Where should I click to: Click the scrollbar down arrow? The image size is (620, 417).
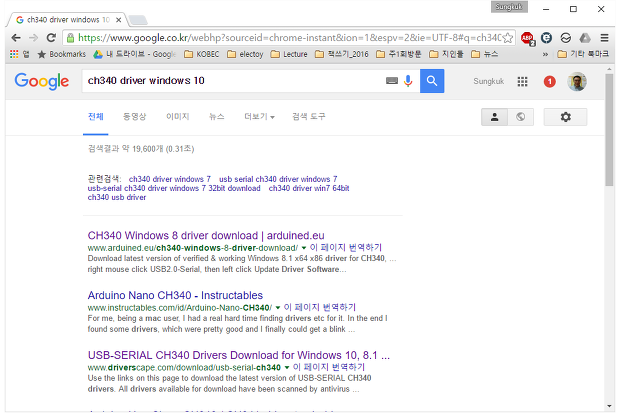(x=609, y=406)
